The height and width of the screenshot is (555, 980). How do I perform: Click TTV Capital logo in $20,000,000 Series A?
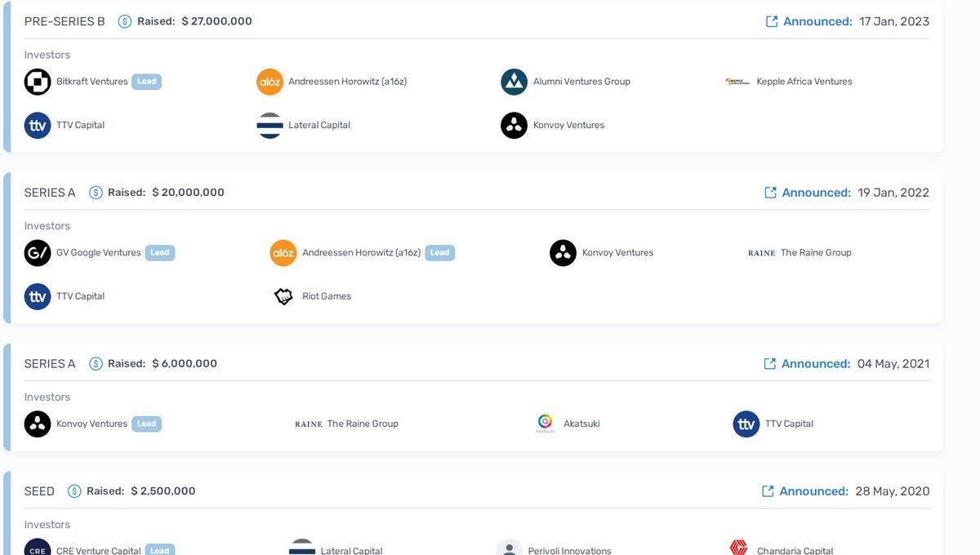(38, 297)
